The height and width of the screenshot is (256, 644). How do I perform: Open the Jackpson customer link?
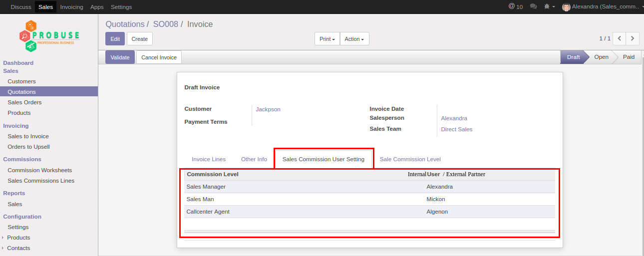coord(268,109)
